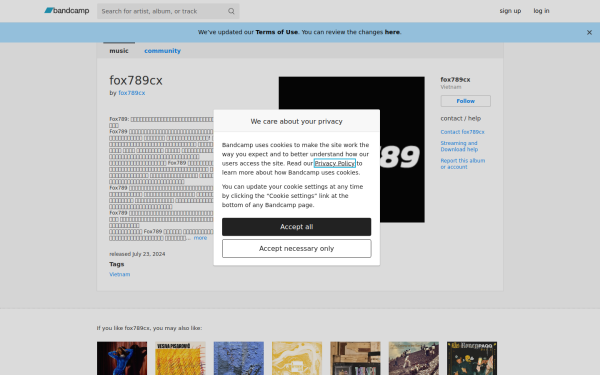This screenshot has width=600, height=375.
Task: Click the search magnifier icon
Action: click(x=231, y=11)
